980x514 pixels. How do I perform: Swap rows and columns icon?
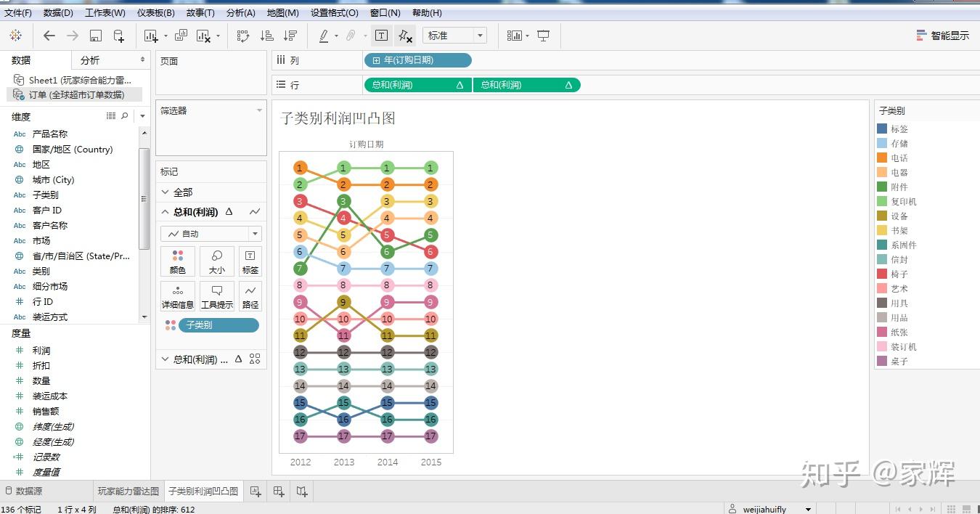coord(243,36)
